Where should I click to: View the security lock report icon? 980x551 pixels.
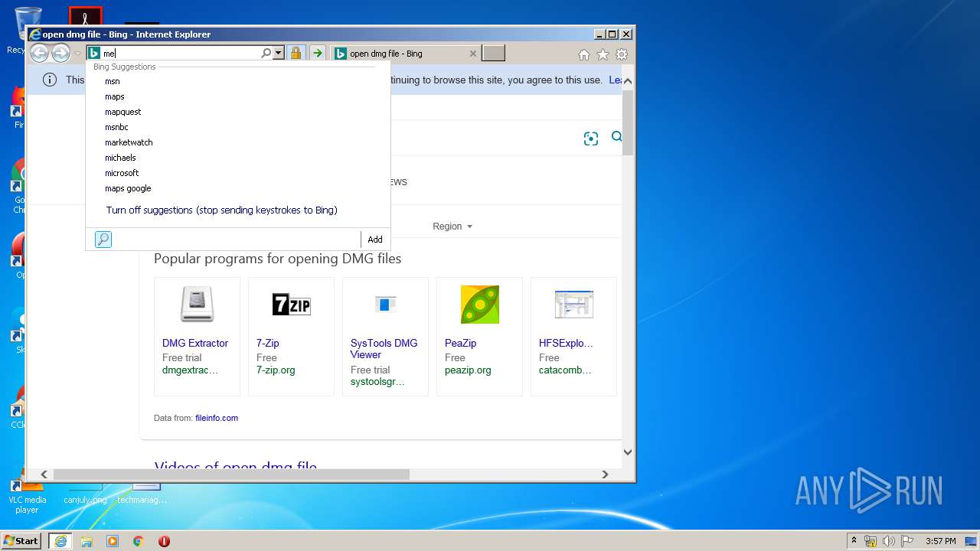point(296,54)
